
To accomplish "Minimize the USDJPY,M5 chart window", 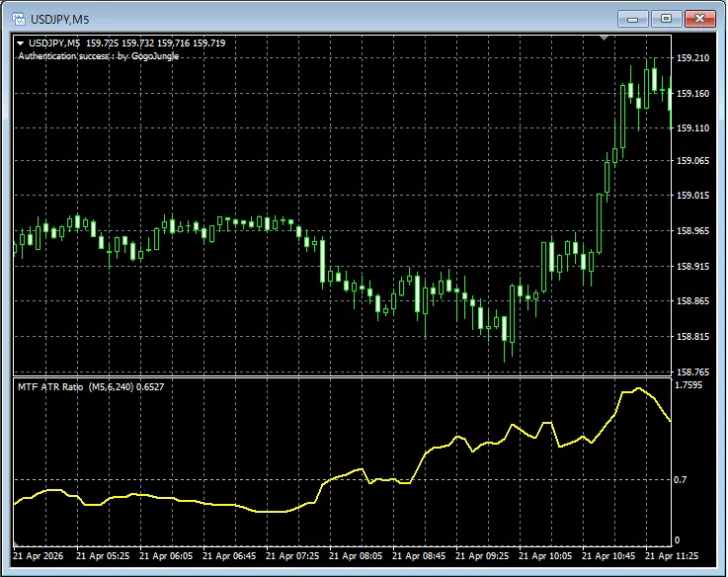I will [632, 18].
